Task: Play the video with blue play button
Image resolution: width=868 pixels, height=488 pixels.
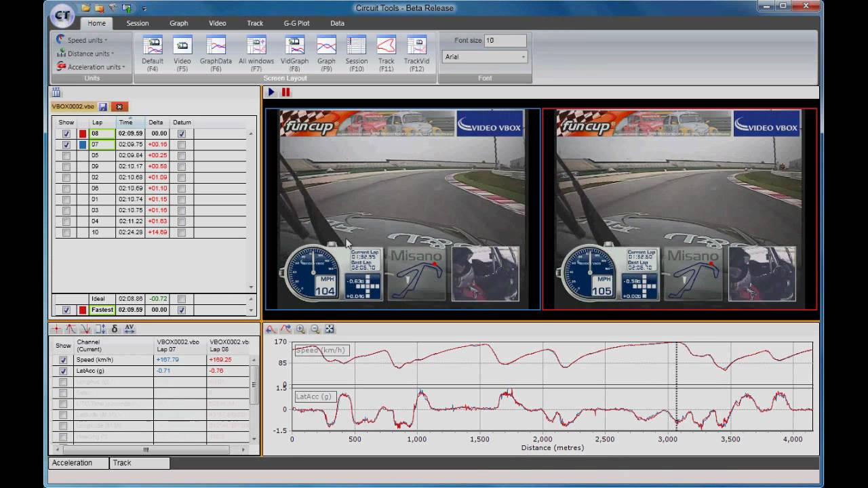Action: pos(272,92)
